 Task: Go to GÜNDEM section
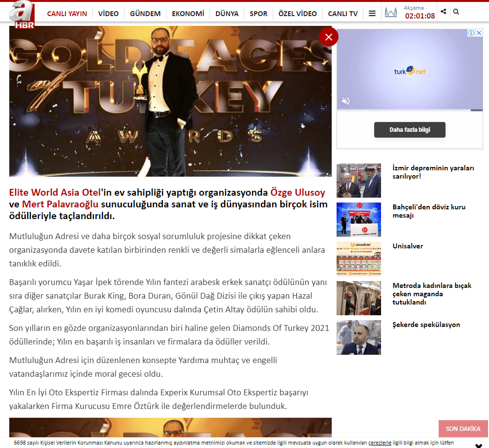click(x=145, y=14)
